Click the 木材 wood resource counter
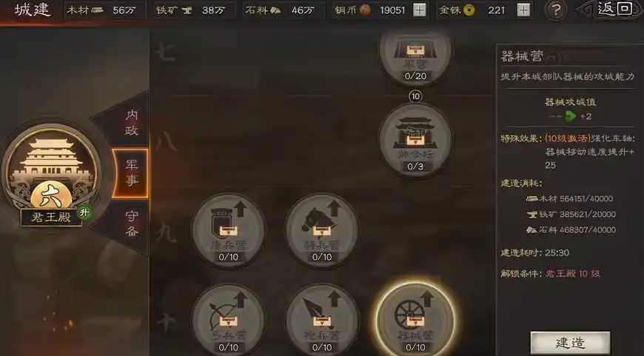 tap(105, 10)
